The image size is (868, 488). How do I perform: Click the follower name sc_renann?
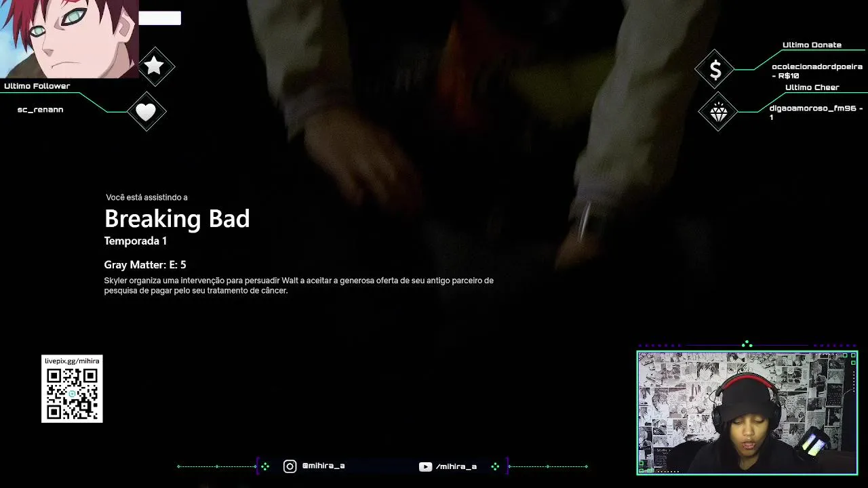click(40, 109)
